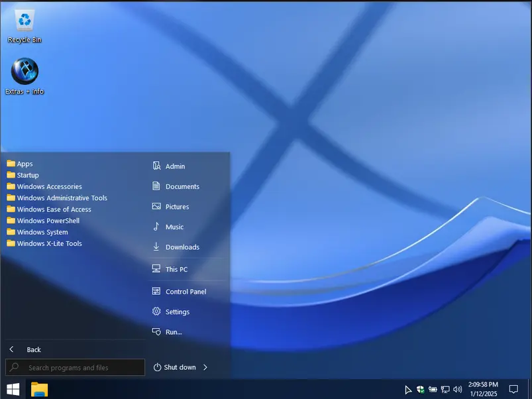532x399 pixels.
Task: Open File Explorer from the taskbar
Action: [39, 389]
